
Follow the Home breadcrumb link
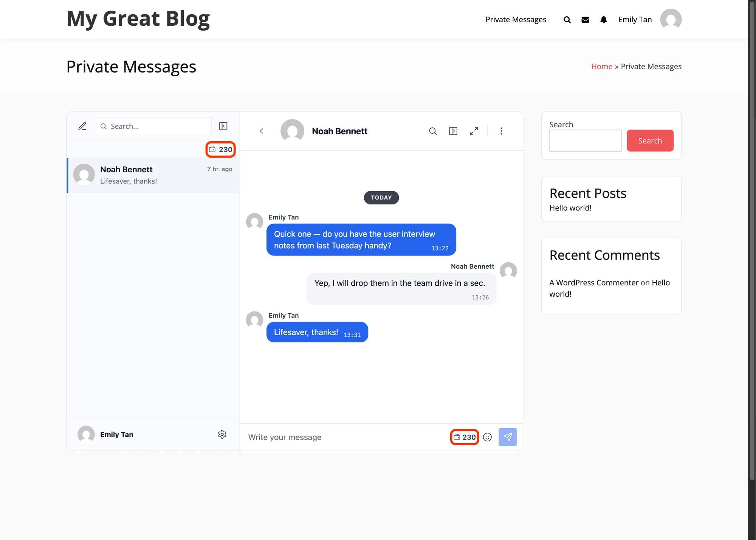pyautogui.click(x=602, y=67)
